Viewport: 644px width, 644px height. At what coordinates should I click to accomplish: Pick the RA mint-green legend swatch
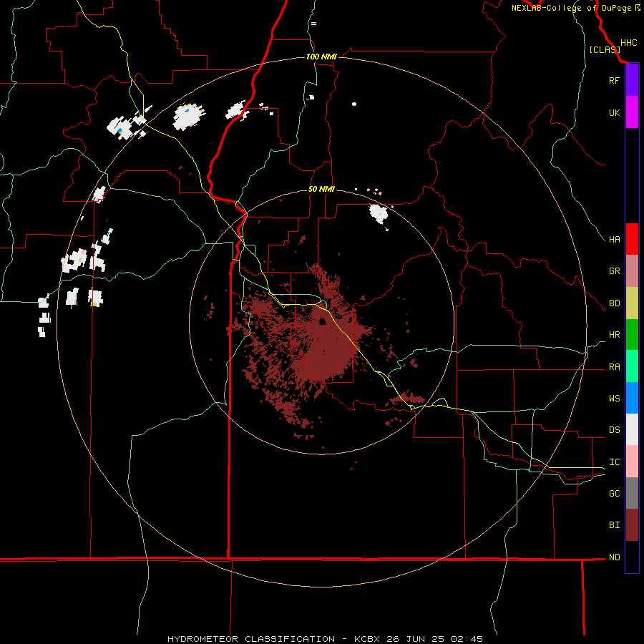click(632, 366)
